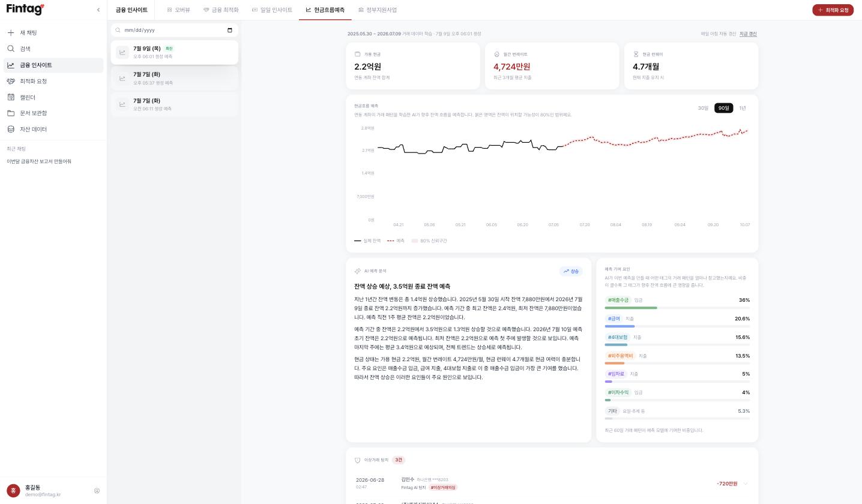Click the #4대보험 tag
Image resolution: width=862 pixels, height=504 pixels.
point(618,337)
